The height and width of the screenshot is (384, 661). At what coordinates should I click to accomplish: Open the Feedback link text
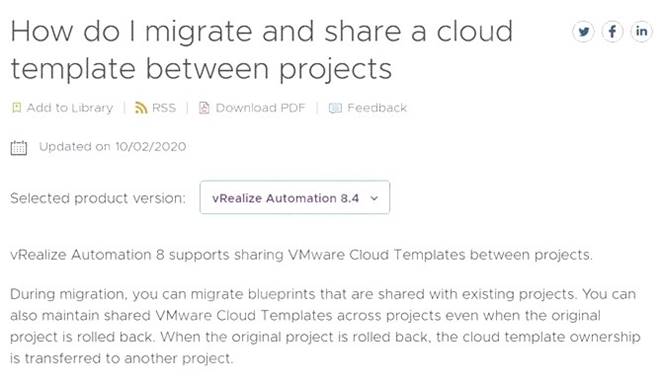pos(377,108)
